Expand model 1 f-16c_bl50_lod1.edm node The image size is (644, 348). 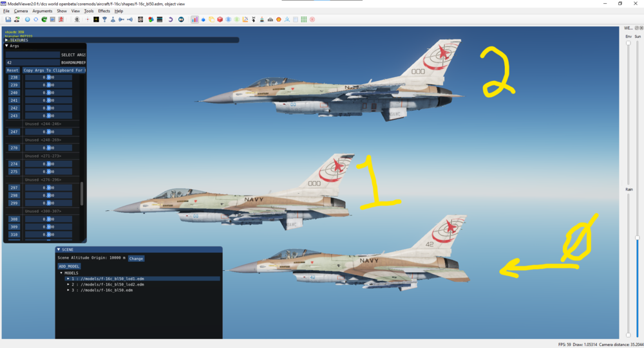pyautogui.click(x=68, y=279)
